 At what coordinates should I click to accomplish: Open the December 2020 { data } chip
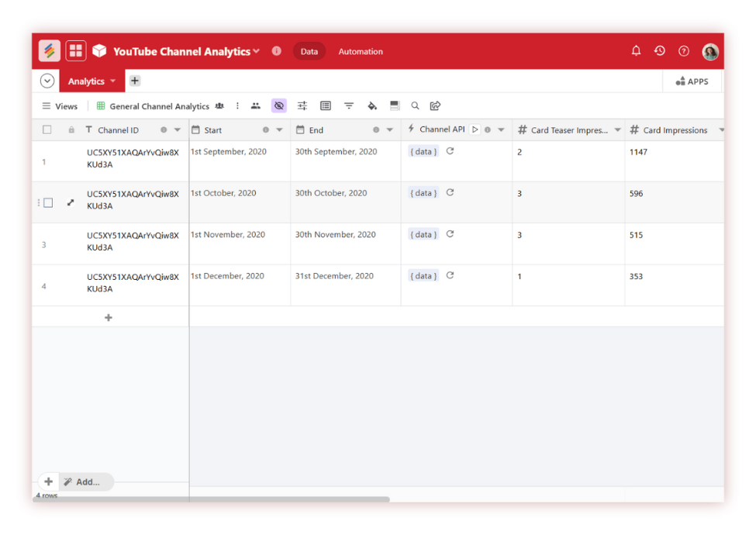(x=423, y=276)
